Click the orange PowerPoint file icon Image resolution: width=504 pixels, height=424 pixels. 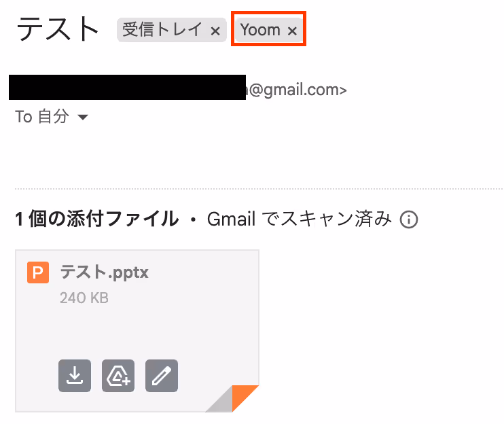(38, 272)
